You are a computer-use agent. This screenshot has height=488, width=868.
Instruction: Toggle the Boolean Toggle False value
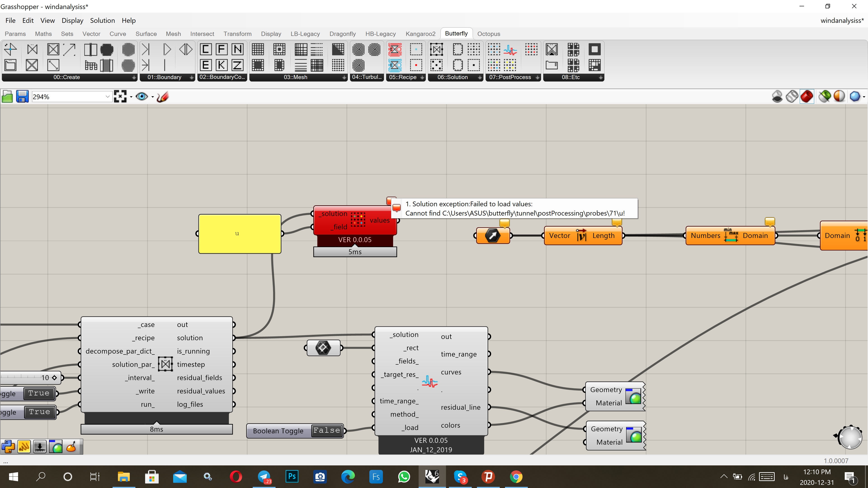[x=326, y=430]
